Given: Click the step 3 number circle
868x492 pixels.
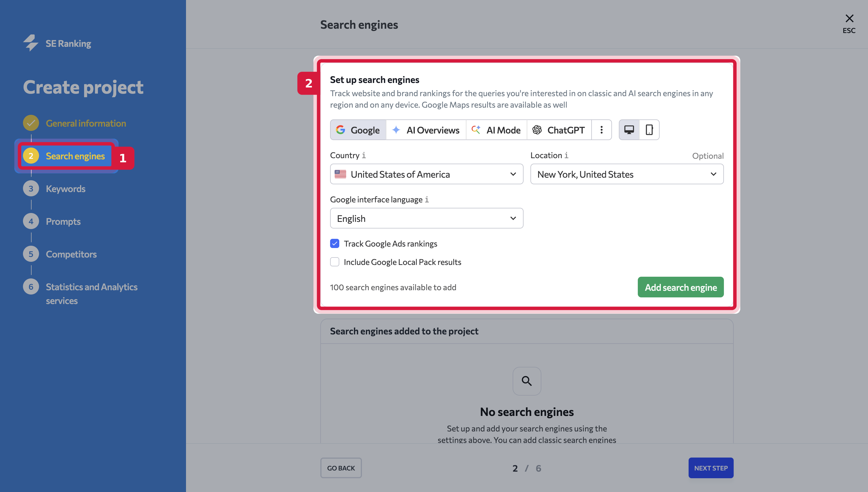Looking at the screenshot, I should pyautogui.click(x=31, y=189).
